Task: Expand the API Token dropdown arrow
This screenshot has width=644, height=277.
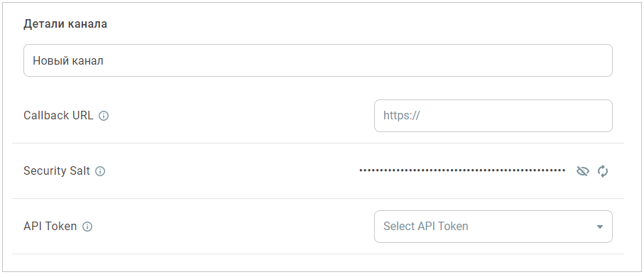Action: [x=600, y=227]
